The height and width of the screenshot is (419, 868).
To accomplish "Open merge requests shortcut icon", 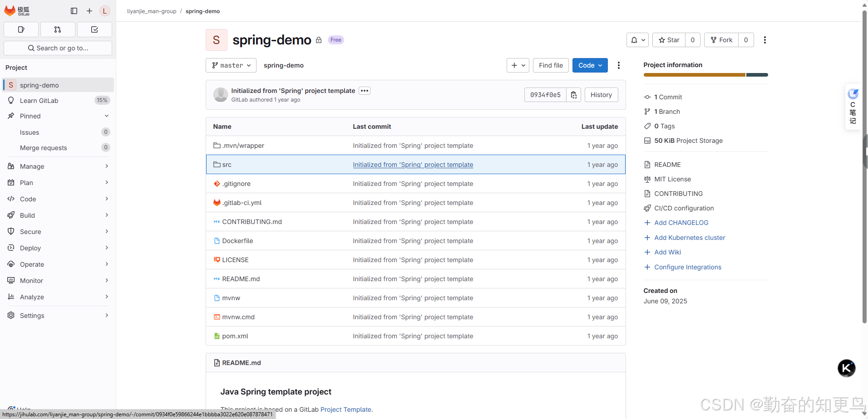I will pos(58,29).
